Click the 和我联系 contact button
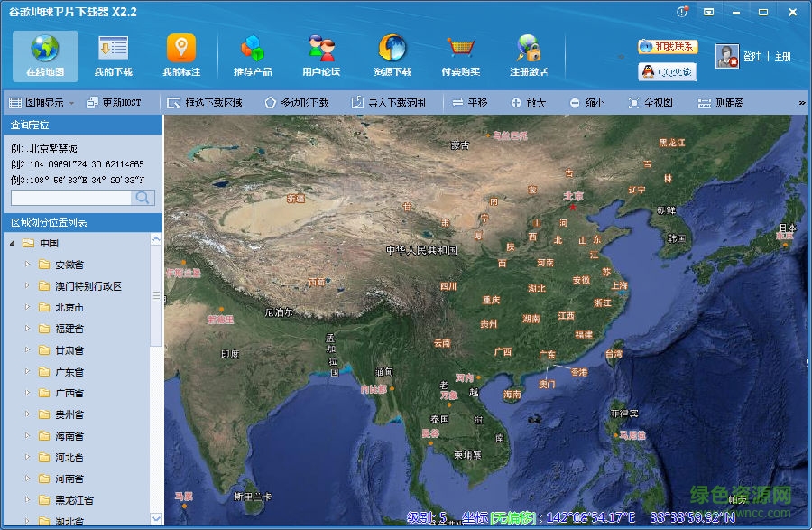812x530 pixels. tap(668, 47)
